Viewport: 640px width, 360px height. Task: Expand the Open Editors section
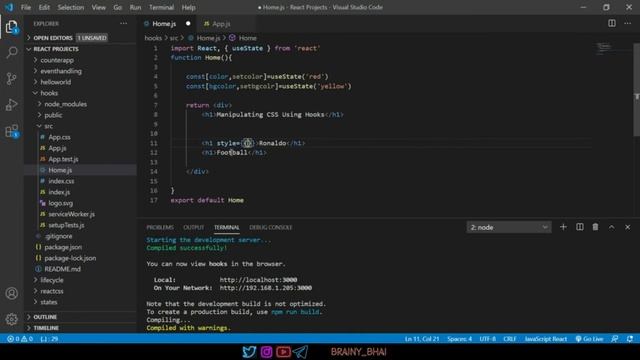coord(81,38)
